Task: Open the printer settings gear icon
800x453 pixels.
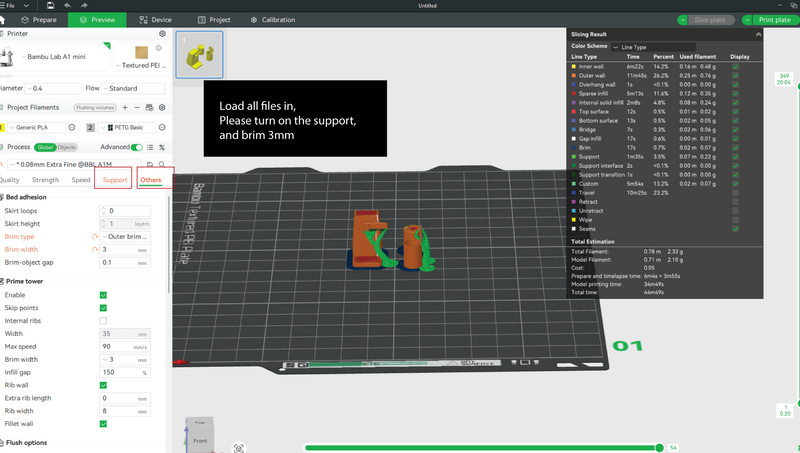Action: (x=162, y=34)
